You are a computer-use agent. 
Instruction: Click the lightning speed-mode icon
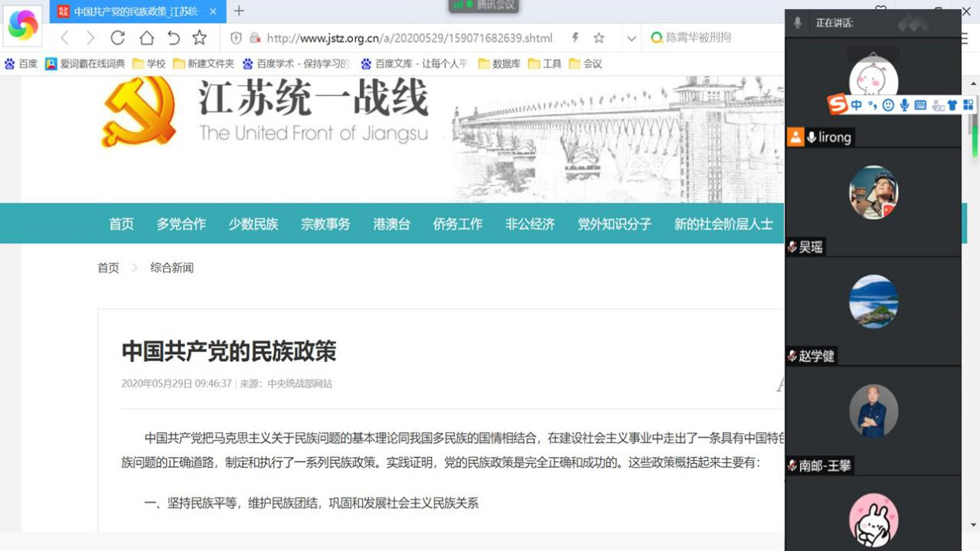(575, 38)
